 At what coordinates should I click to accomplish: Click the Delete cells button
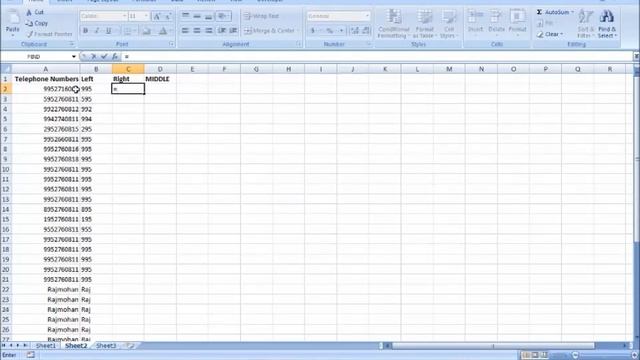coord(496,23)
